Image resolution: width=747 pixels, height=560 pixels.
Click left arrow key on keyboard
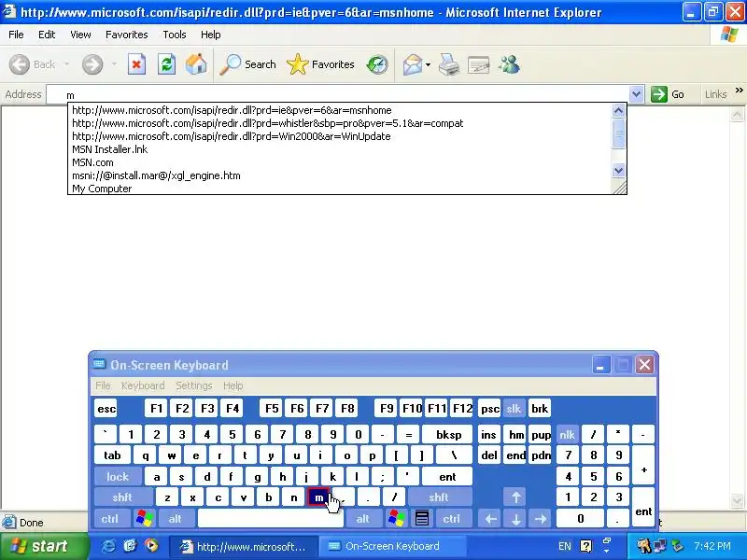(491, 518)
